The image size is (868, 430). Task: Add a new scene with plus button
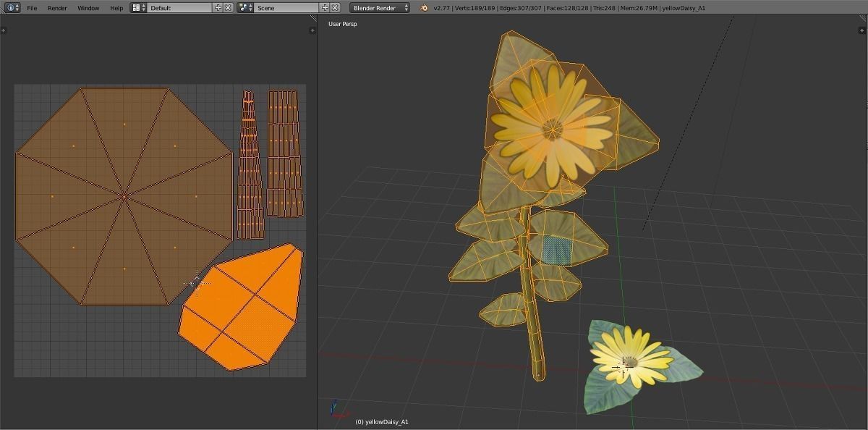[325, 7]
